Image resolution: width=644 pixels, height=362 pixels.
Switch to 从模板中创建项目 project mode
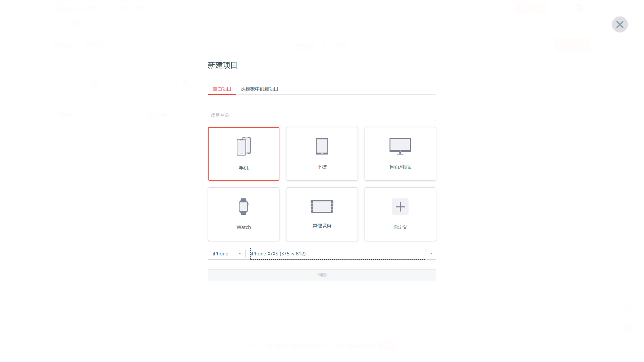(259, 88)
